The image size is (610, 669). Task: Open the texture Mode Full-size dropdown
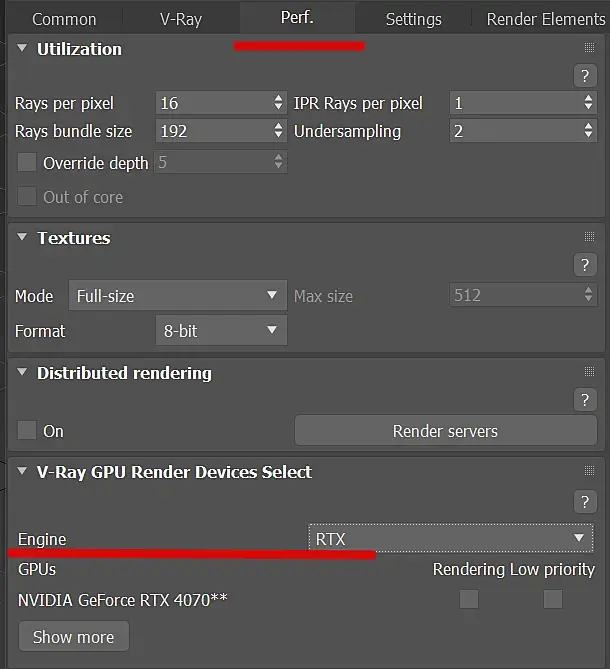tap(177, 295)
